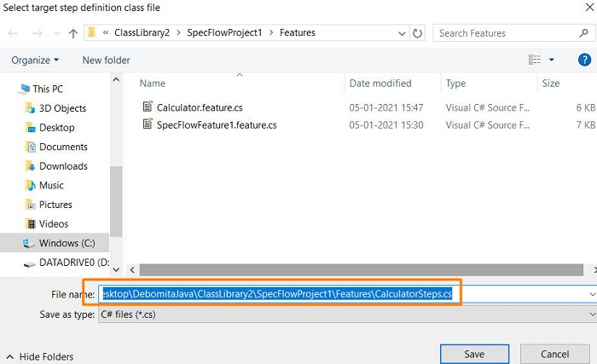Click the change view icon
This screenshot has height=364, width=597.
[x=535, y=60]
